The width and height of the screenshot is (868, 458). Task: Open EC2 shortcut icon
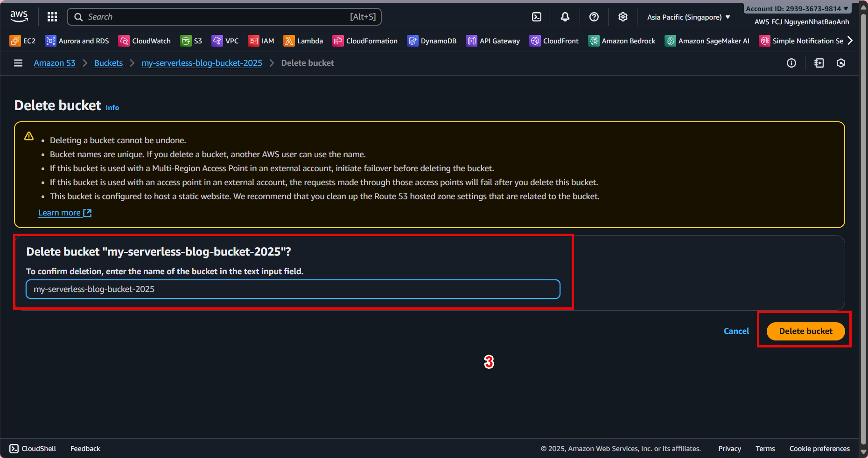pos(15,41)
